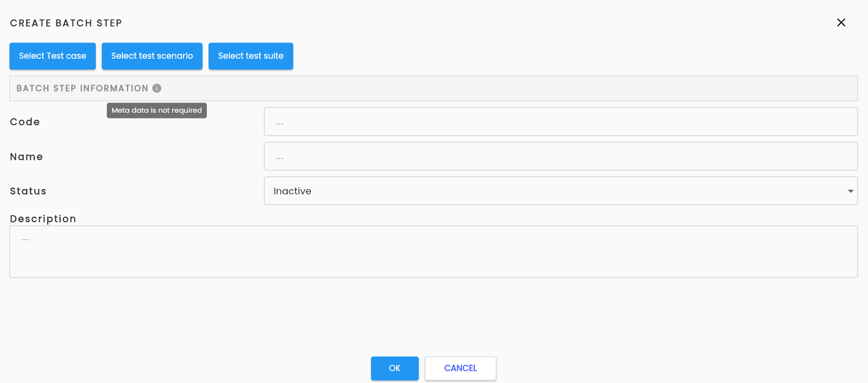868x383 pixels.
Task: Click the Name field label
Action: coord(26,157)
